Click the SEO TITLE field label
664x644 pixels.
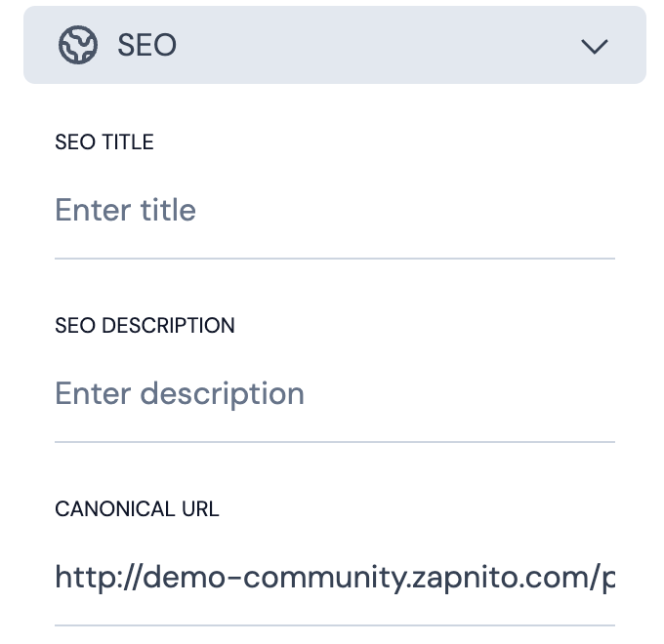104,141
